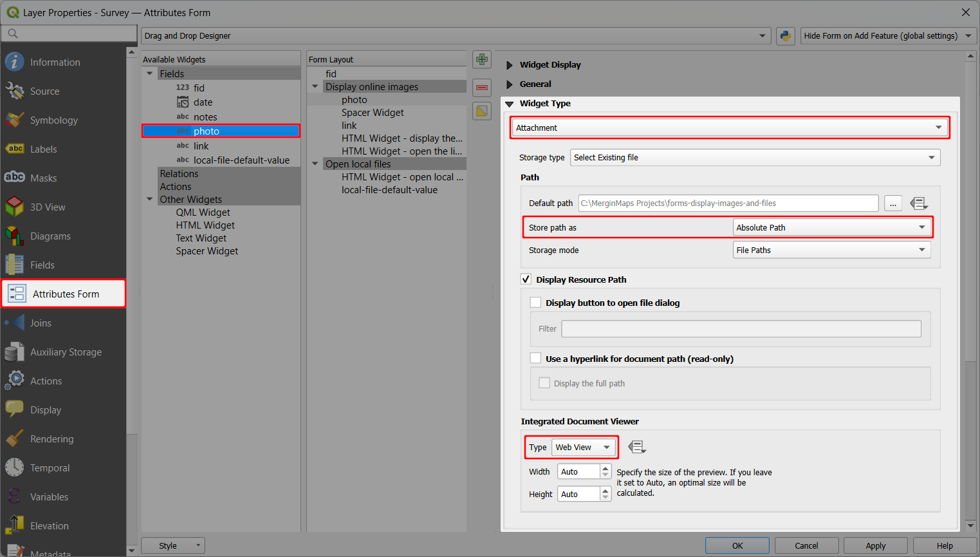Click the Apply button
980x557 pixels.
(875, 545)
